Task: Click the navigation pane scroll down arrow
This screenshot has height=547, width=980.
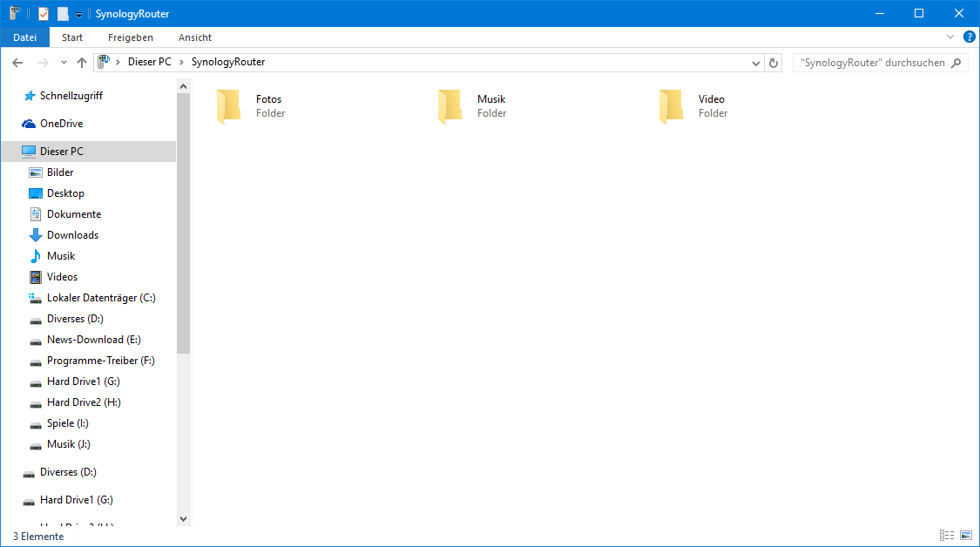Action: (183, 519)
